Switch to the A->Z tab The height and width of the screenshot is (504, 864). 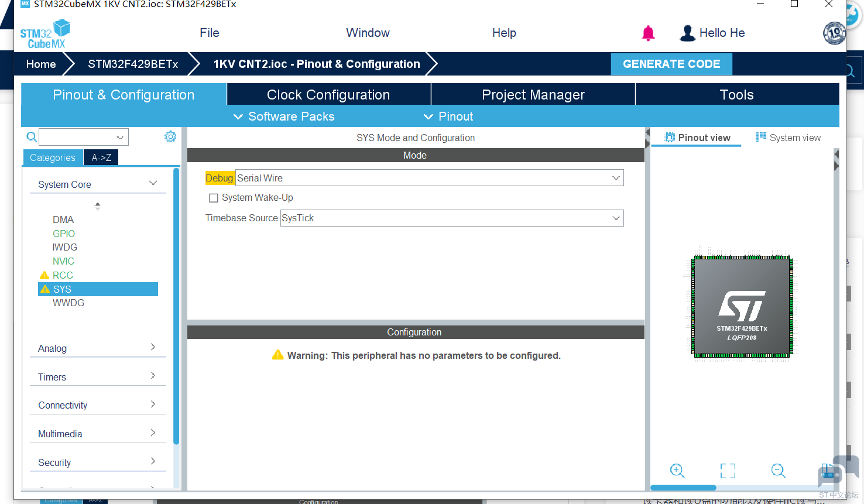tap(101, 157)
